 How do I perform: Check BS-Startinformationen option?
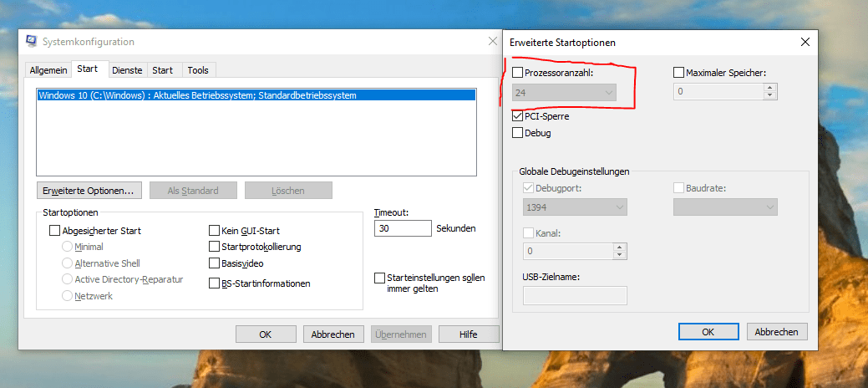pos(214,283)
